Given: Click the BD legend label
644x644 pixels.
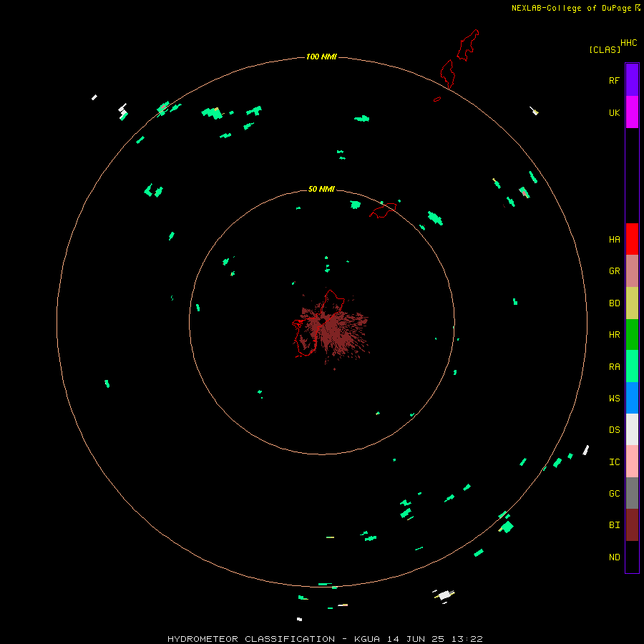Looking at the screenshot, I should coord(614,303).
